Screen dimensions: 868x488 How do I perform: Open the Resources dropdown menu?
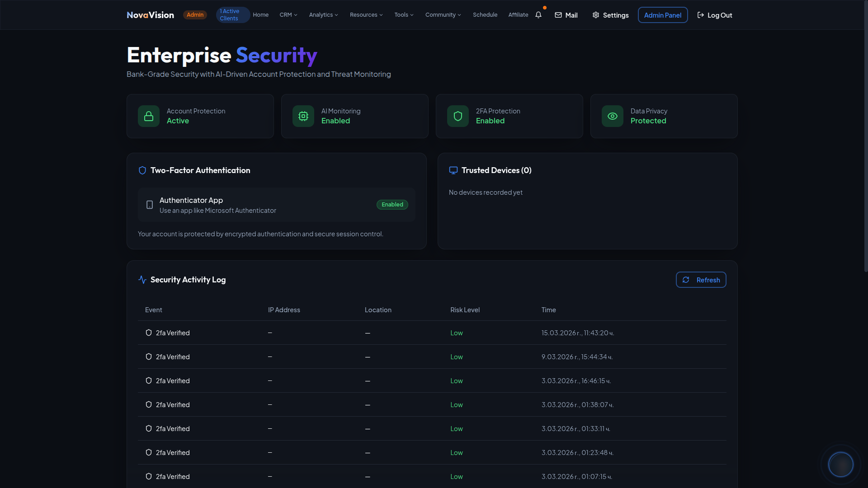coord(366,15)
